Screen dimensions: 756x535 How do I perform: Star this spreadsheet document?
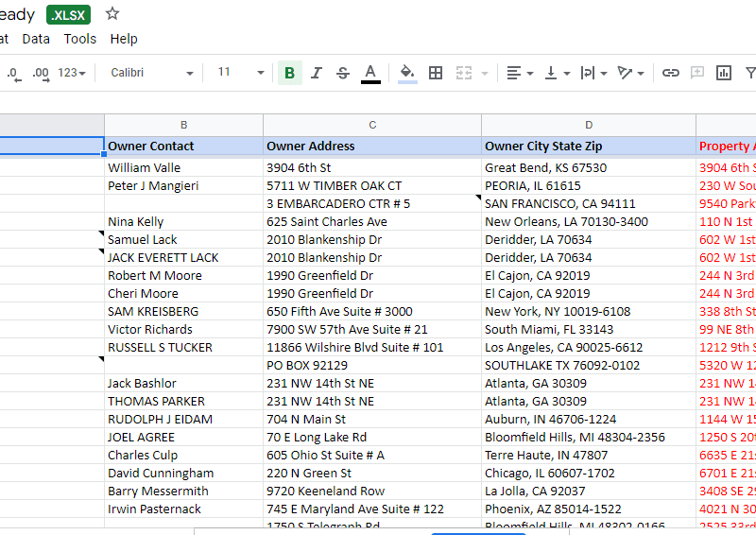click(112, 13)
